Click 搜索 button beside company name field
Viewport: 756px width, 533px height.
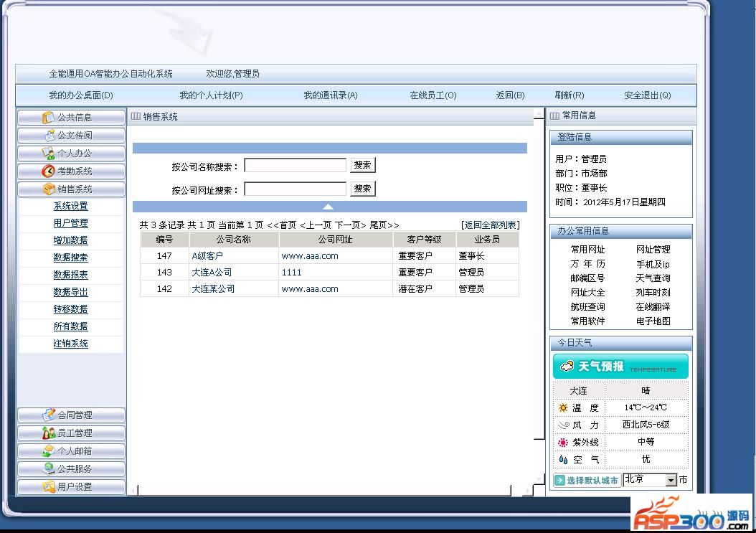coord(362,165)
